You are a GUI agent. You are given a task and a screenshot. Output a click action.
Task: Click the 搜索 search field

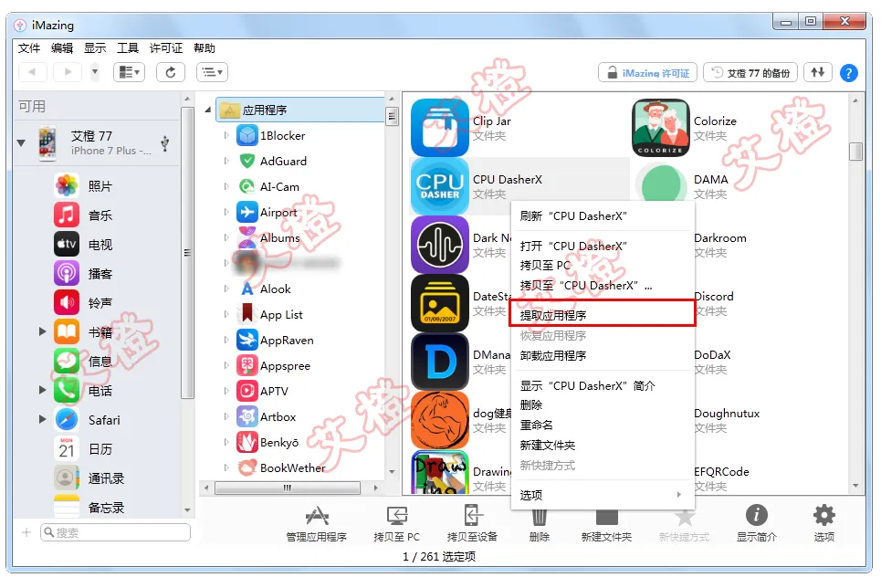(x=115, y=532)
